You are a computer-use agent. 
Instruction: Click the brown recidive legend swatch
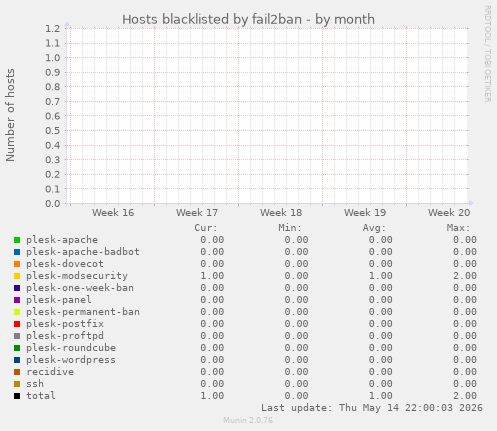(17, 372)
